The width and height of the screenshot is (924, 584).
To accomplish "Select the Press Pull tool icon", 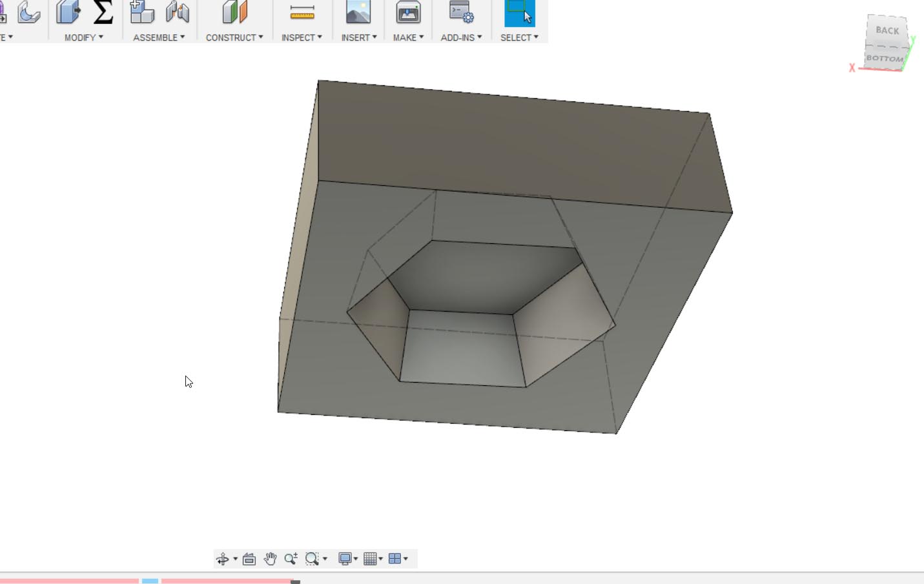I will [67, 13].
